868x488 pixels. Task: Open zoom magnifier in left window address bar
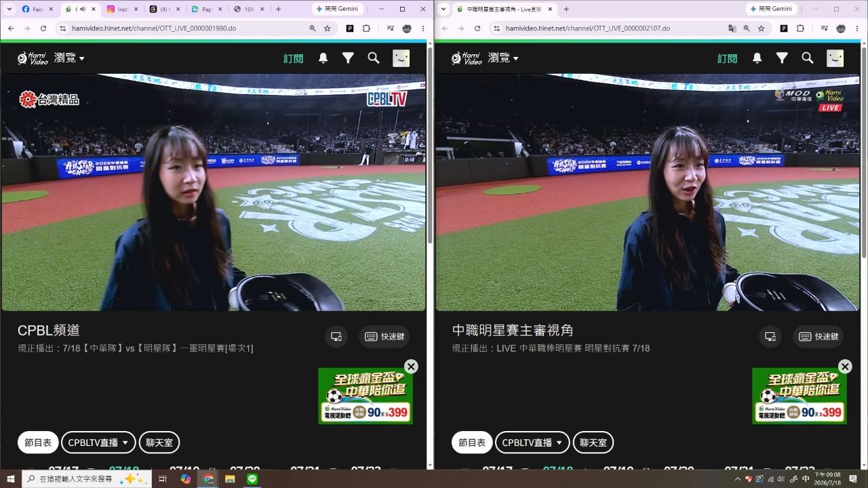[x=313, y=28]
